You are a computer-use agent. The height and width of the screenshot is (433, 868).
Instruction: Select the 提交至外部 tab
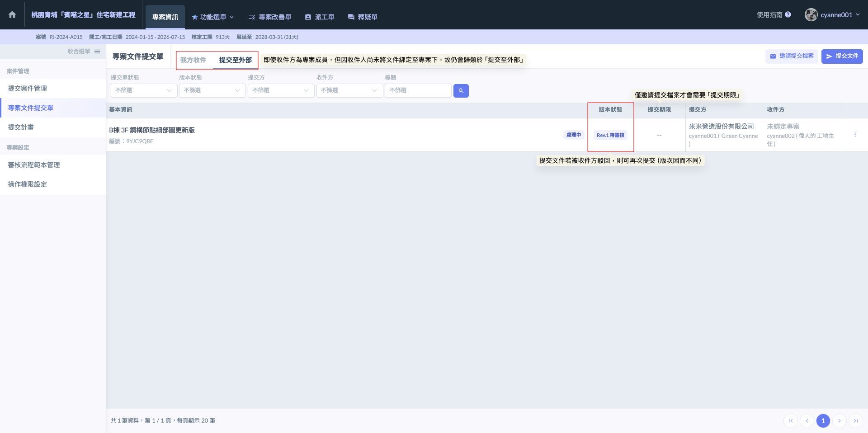point(236,60)
